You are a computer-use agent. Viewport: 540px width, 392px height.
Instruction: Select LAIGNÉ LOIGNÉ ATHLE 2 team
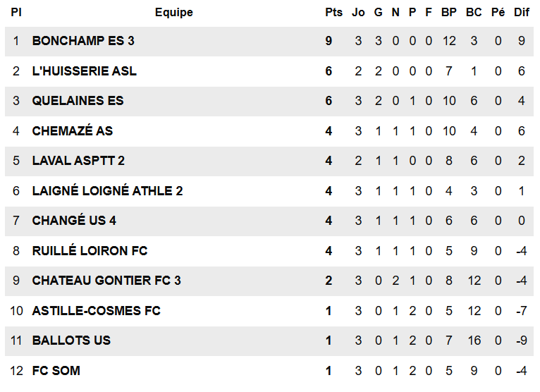tap(107, 191)
